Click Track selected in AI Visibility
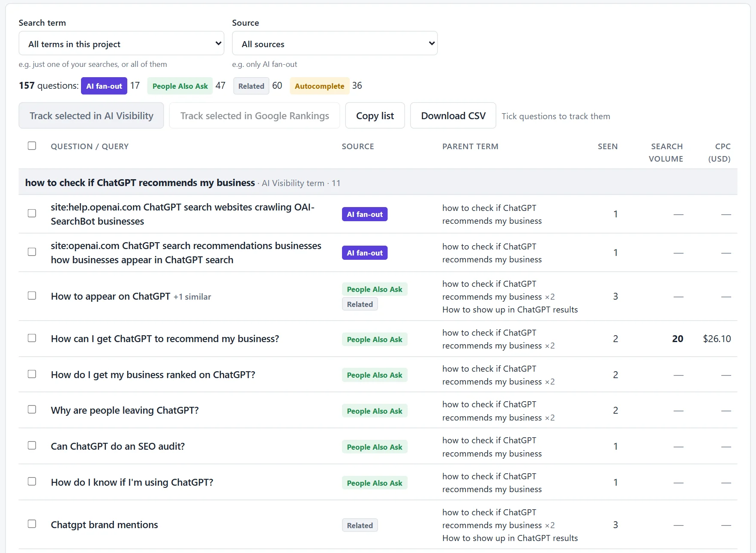Screen dimensions: 756x553 coord(91,115)
